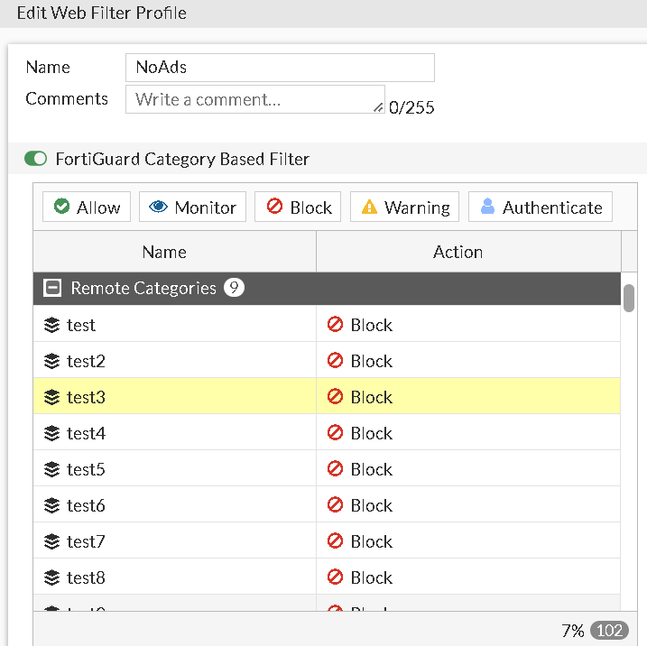Set action to Allow
647x646 pixels.
pyautogui.click(x=86, y=207)
